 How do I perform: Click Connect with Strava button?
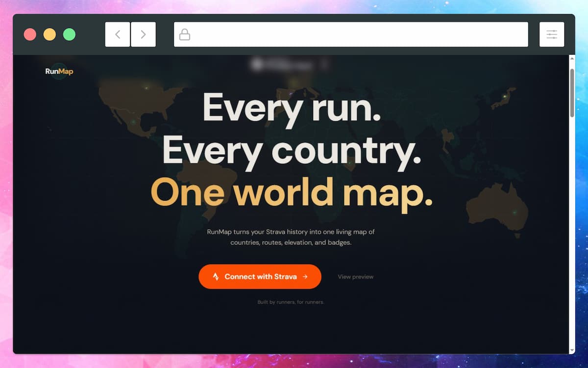pyautogui.click(x=260, y=277)
